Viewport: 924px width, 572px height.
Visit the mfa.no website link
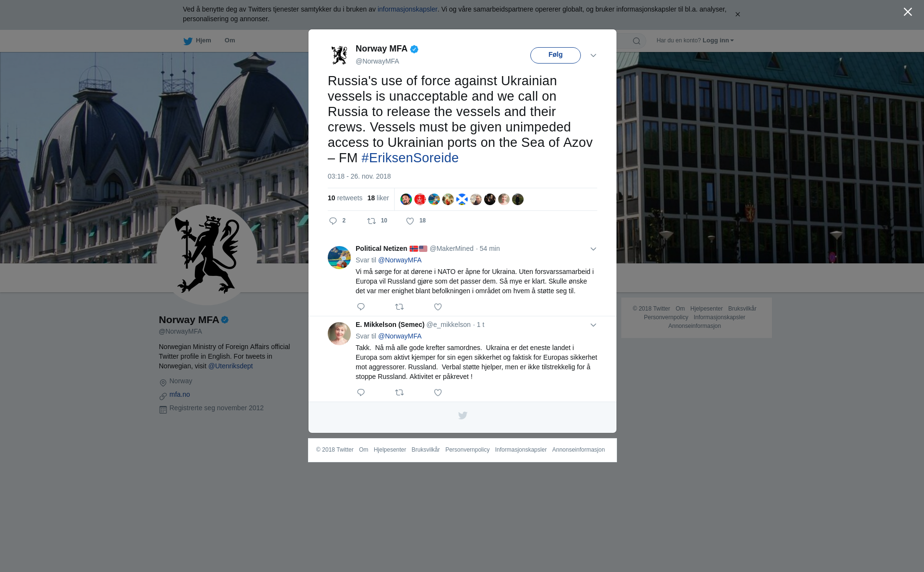[180, 394]
